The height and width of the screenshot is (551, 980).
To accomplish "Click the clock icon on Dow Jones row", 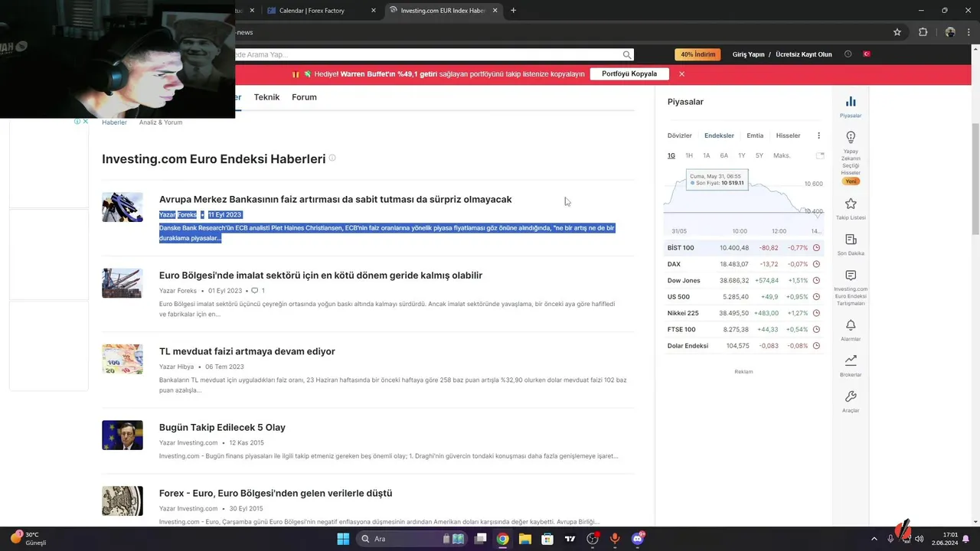I will click(816, 281).
